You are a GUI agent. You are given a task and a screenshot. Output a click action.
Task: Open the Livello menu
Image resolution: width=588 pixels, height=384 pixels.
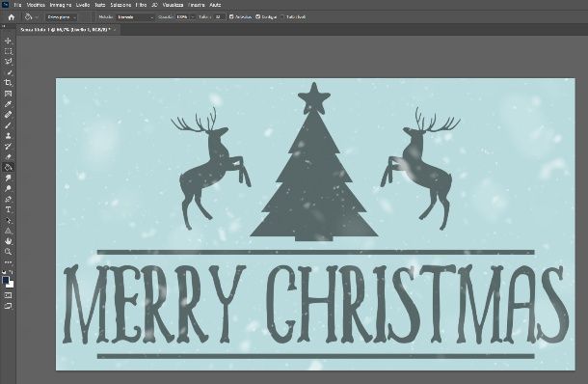pos(83,5)
